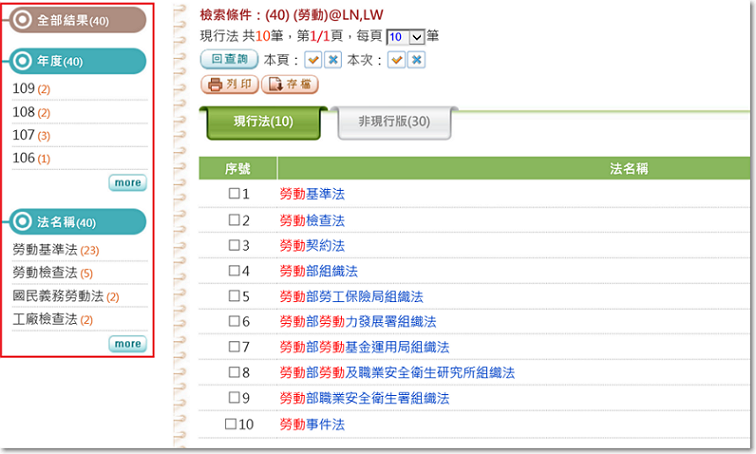Select the 現行法(10) tab
The width and height of the screenshot is (756, 454).
pos(263,122)
